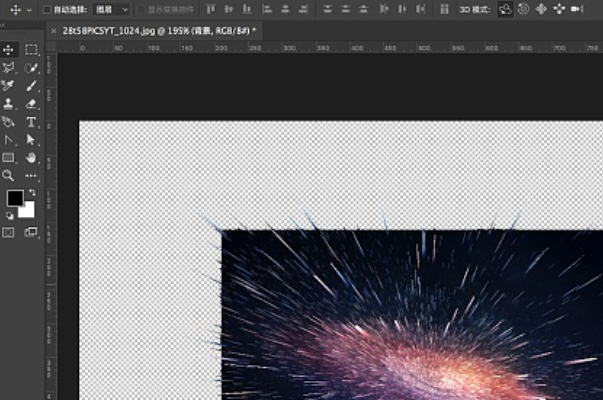603x400 pixels.
Task: Select the Eraser tool
Action: (x=31, y=103)
